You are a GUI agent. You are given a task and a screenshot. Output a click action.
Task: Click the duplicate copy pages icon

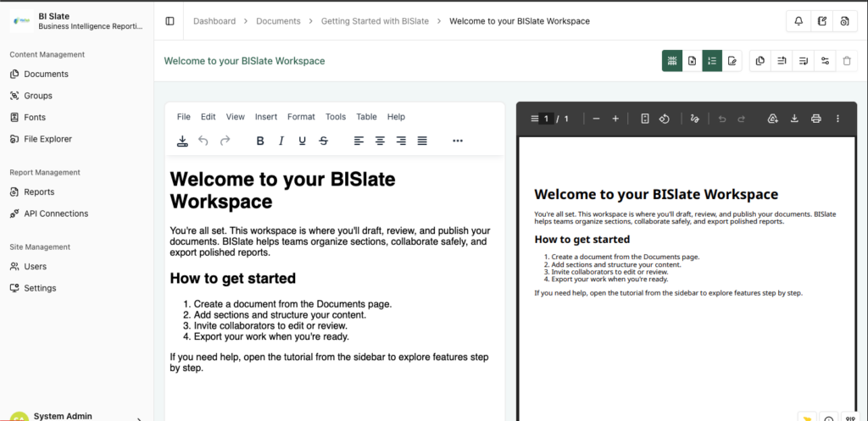pos(760,61)
